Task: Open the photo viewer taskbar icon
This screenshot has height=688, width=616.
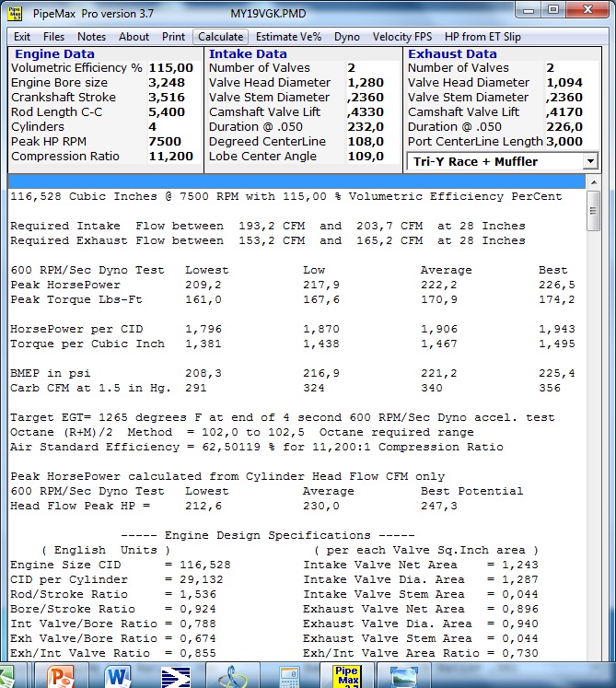Action: (403, 676)
